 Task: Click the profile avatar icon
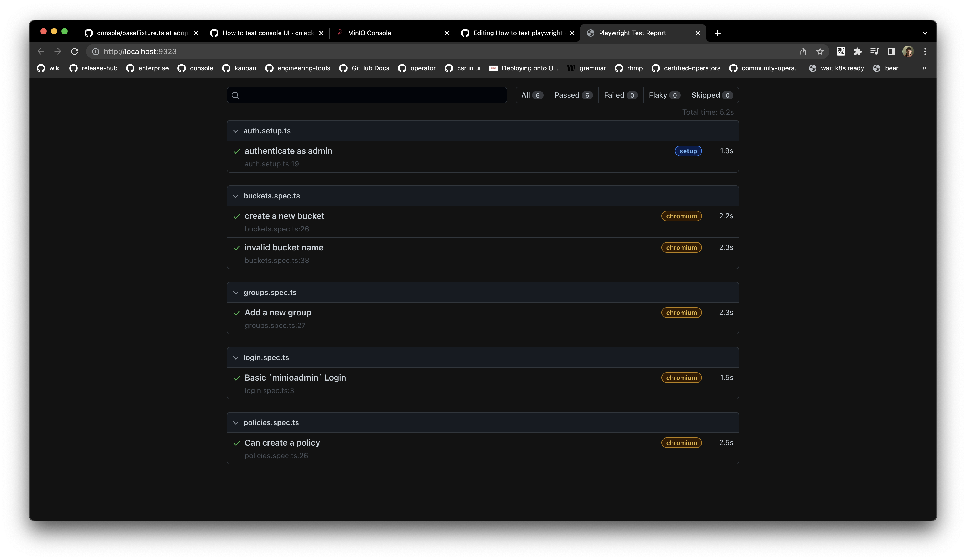point(908,51)
